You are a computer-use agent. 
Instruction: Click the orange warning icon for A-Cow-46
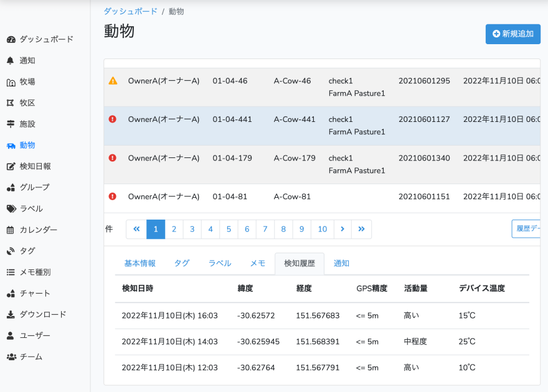[x=113, y=81]
